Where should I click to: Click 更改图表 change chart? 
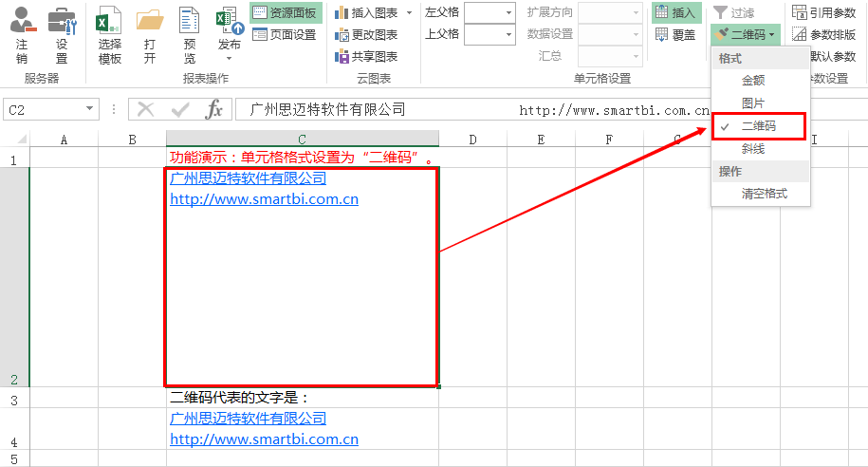click(366, 34)
